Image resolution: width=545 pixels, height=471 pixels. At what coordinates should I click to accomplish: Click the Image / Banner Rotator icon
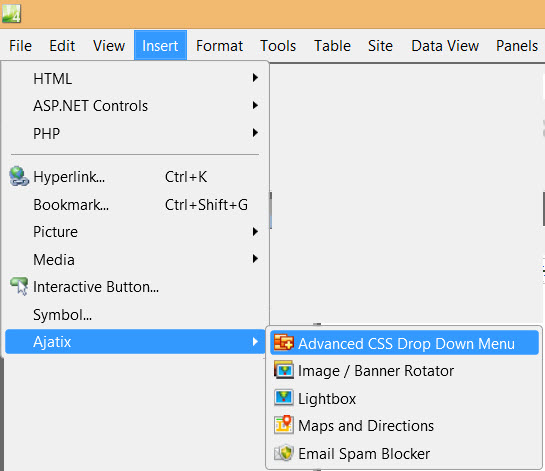[x=284, y=370]
